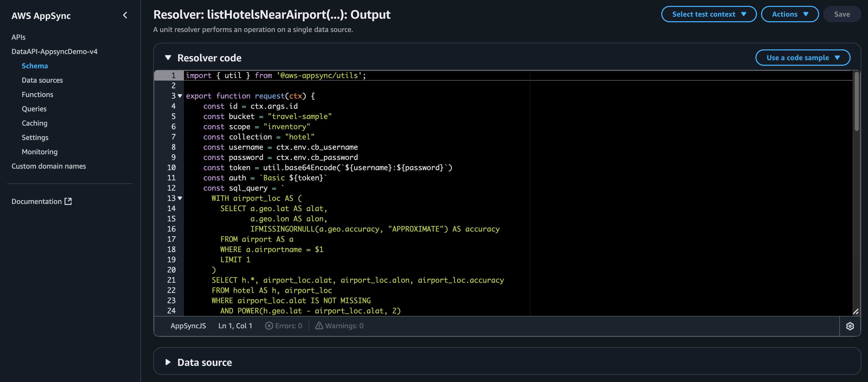Open editor settings gear icon

pos(850,326)
